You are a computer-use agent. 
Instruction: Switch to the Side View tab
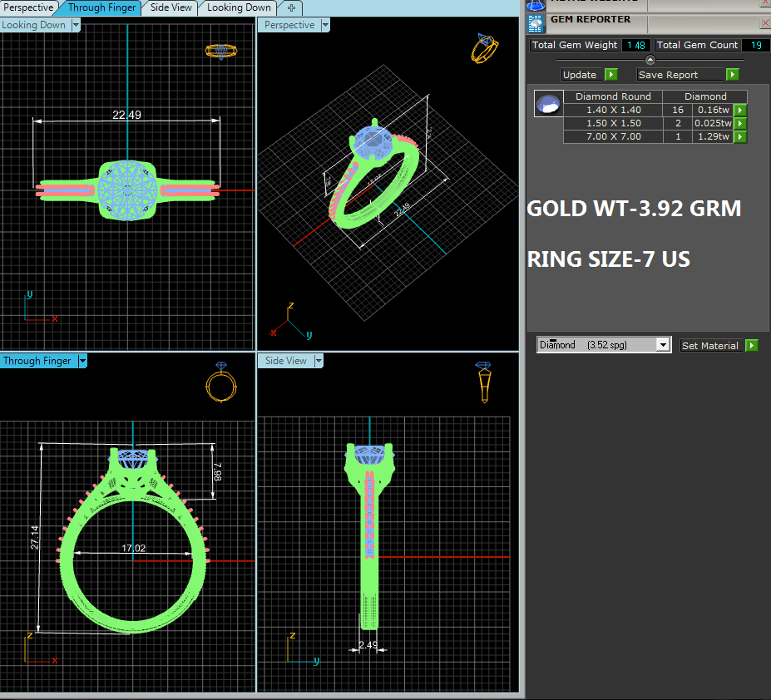(171, 7)
